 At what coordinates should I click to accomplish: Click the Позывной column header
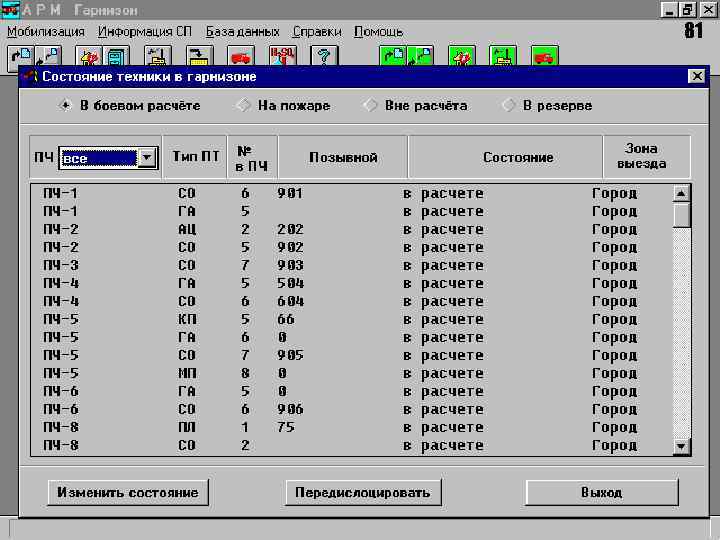(x=343, y=157)
